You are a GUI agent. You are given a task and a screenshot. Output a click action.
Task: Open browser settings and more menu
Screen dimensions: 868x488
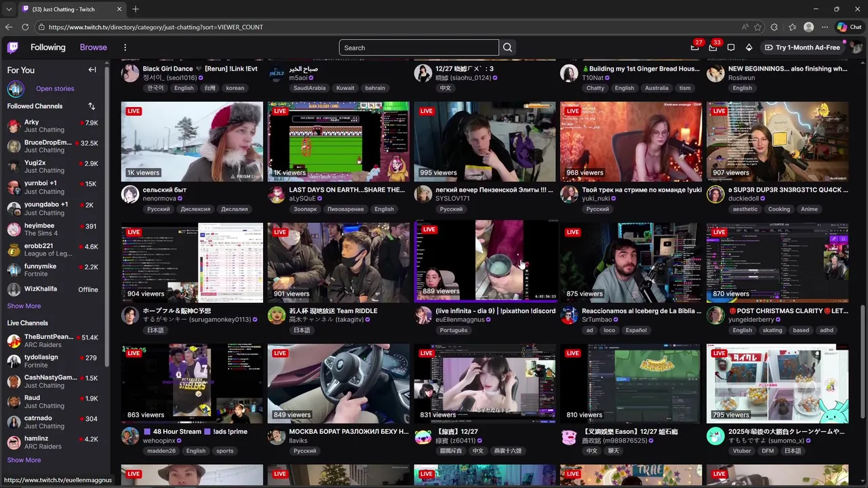(x=825, y=27)
